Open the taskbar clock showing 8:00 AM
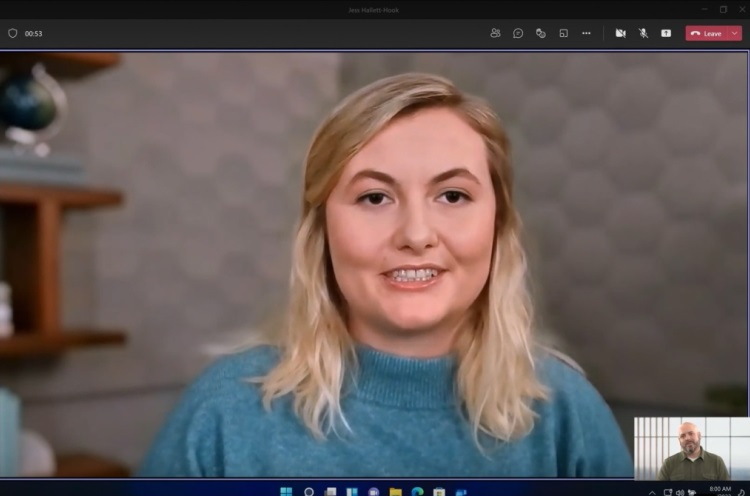The height and width of the screenshot is (496, 750). 720,490
